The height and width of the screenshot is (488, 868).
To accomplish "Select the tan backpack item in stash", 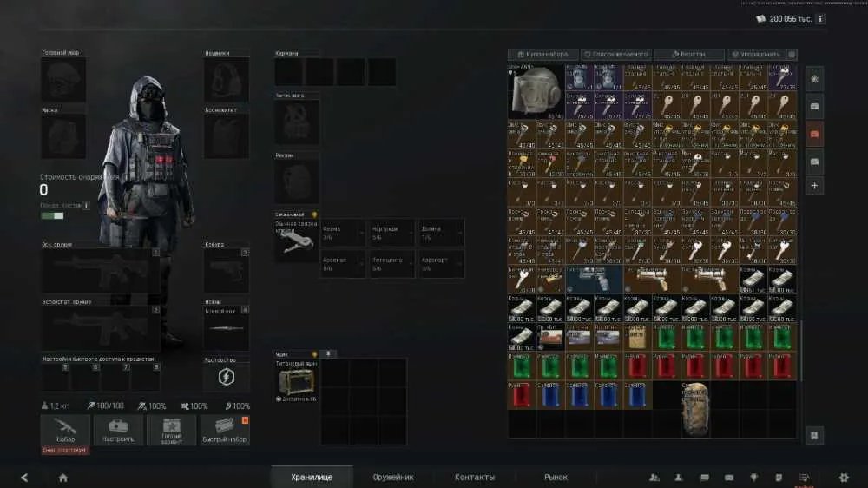I will point(694,409).
